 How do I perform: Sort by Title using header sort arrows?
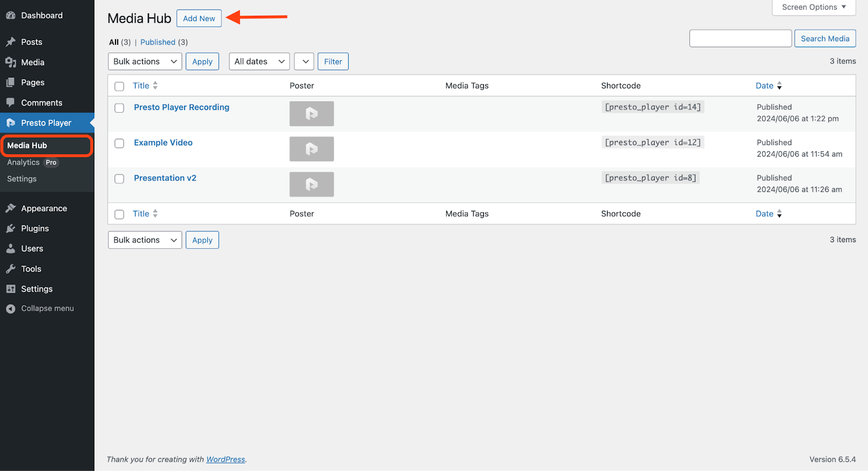pyautogui.click(x=155, y=86)
